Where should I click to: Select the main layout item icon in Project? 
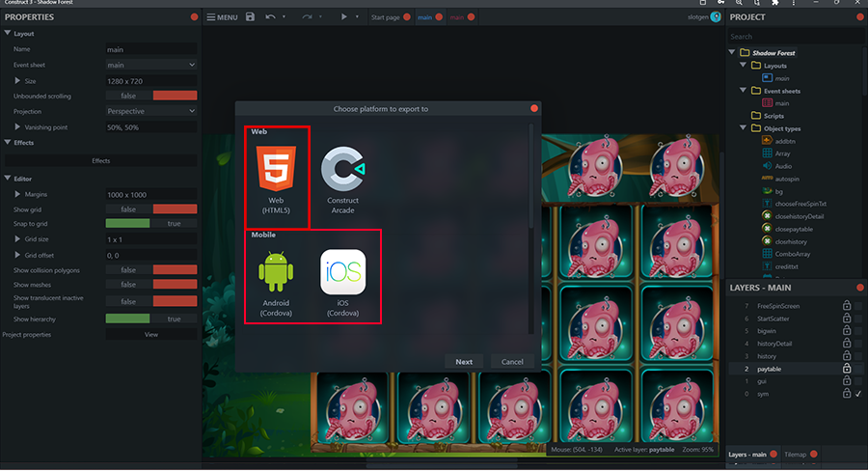coord(768,78)
